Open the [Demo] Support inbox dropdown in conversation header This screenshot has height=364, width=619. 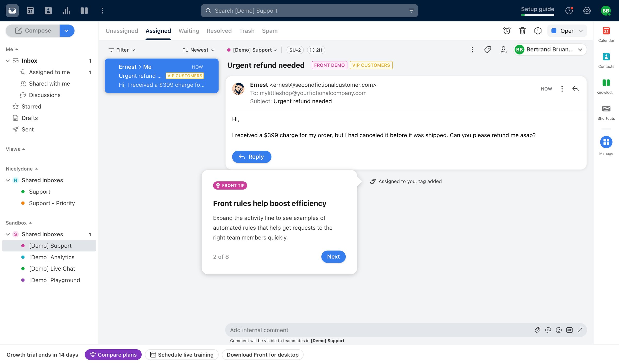click(252, 50)
